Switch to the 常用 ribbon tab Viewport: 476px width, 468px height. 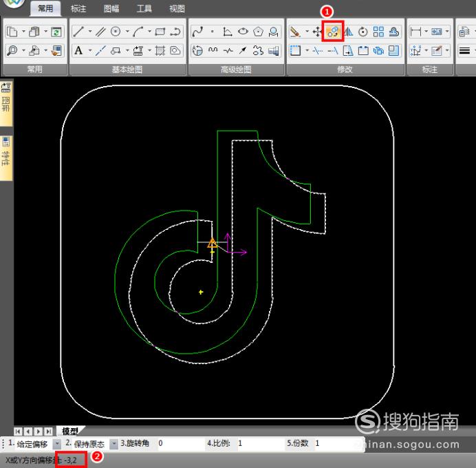pos(45,8)
